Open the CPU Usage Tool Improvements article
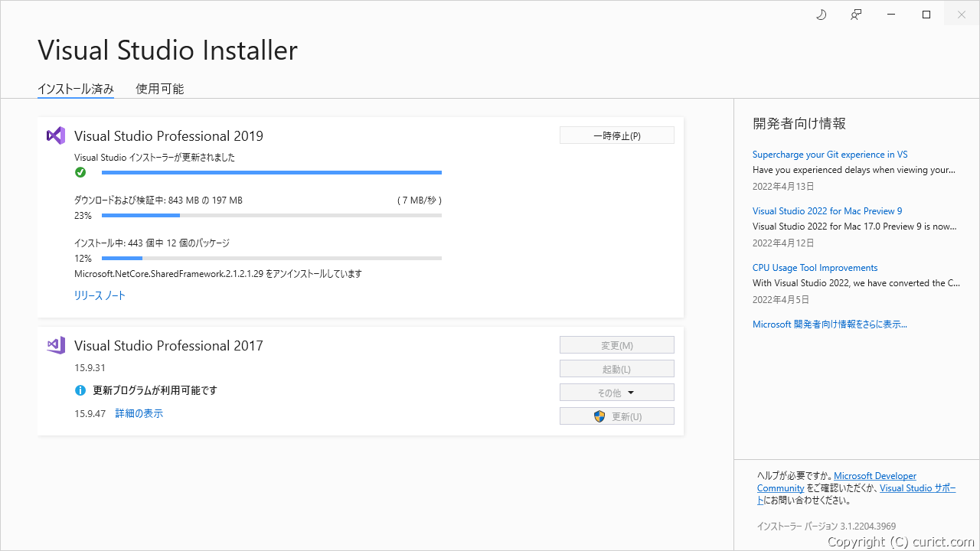 815,267
